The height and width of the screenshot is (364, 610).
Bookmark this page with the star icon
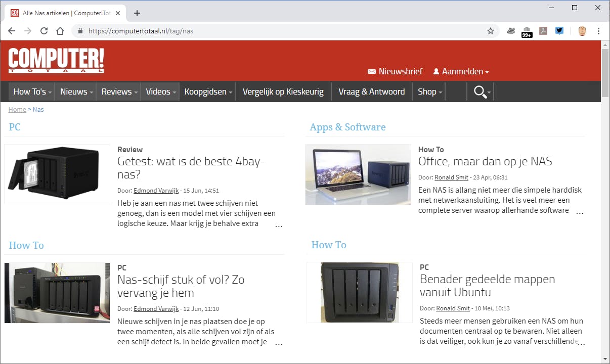[x=490, y=31]
